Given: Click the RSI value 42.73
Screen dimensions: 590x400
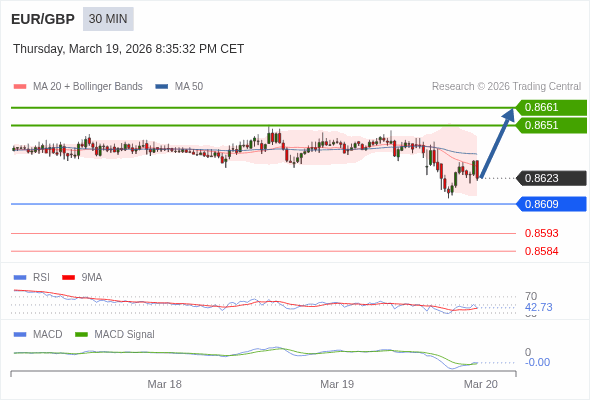Looking at the screenshot, I should pos(539,307).
